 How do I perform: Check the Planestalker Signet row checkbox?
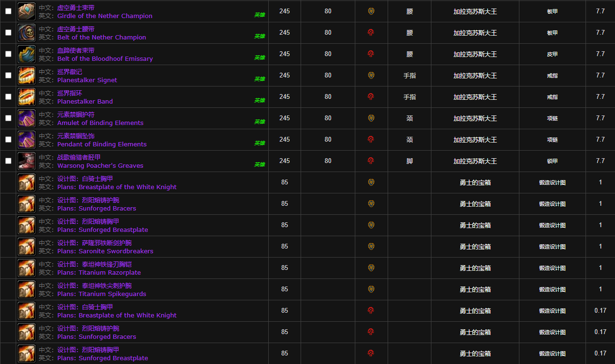tap(8, 75)
